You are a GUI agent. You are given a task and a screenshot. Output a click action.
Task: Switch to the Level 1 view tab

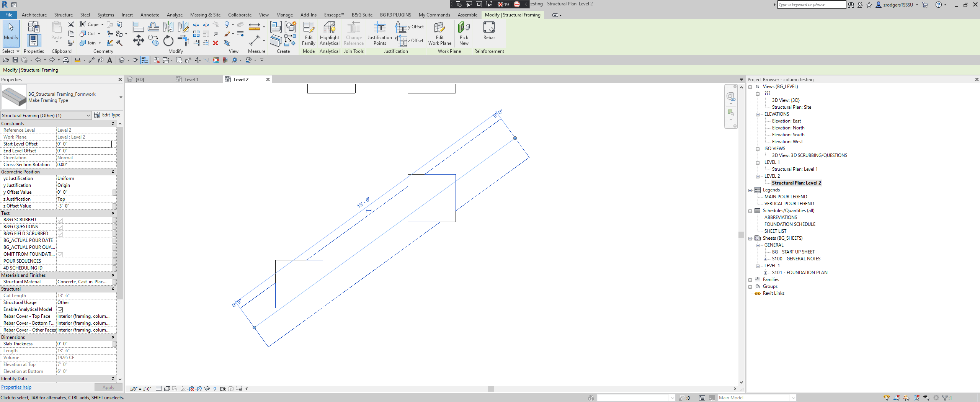pyautogui.click(x=191, y=79)
